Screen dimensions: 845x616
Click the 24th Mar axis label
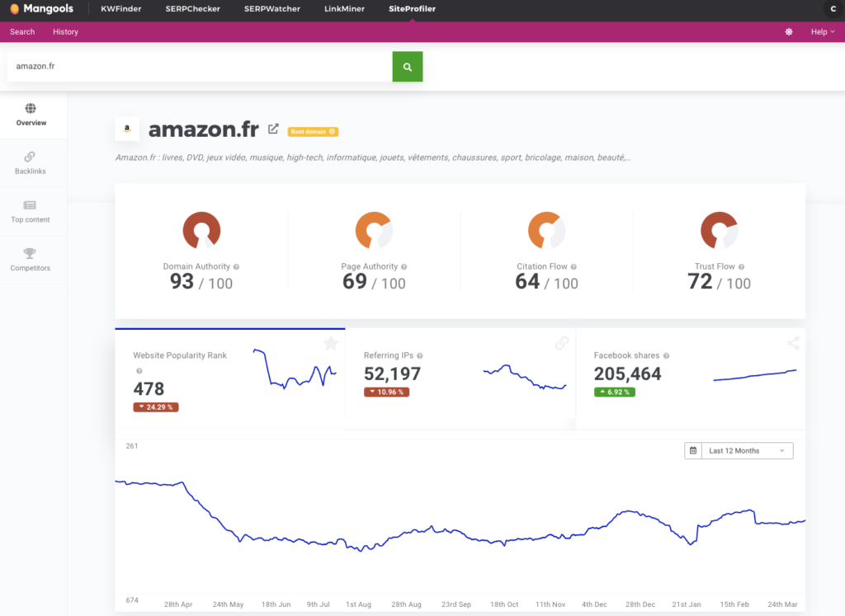782,604
